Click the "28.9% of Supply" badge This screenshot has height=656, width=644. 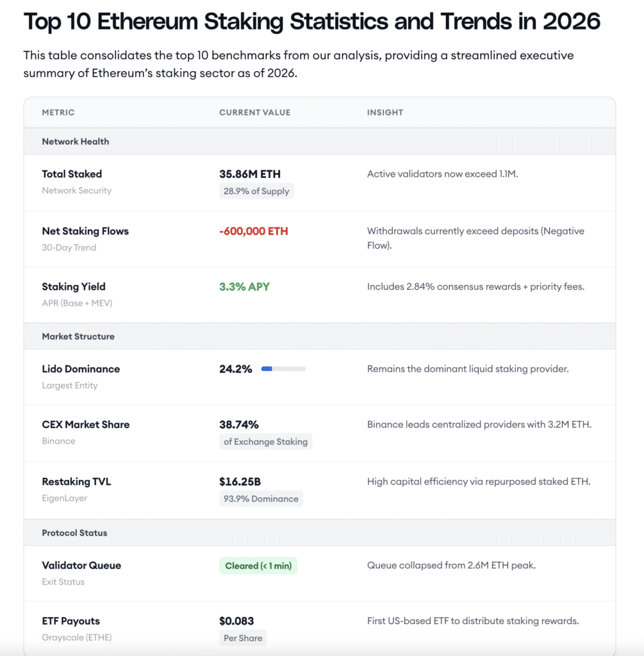click(x=256, y=191)
